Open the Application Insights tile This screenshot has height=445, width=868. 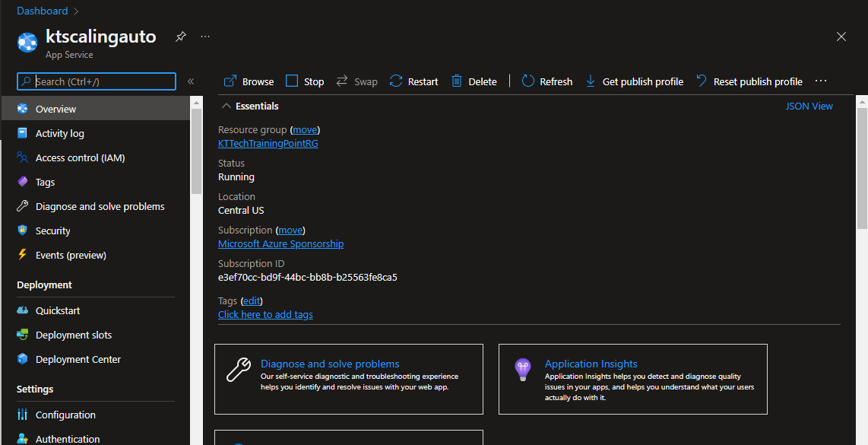coord(591,364)
